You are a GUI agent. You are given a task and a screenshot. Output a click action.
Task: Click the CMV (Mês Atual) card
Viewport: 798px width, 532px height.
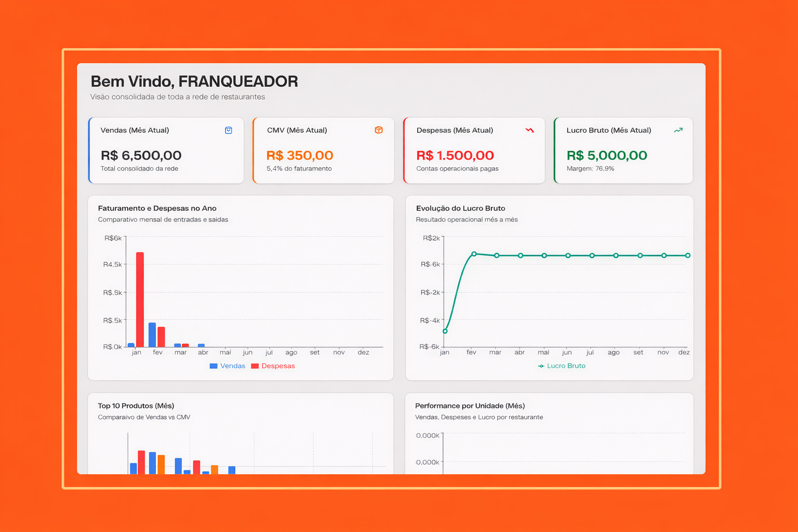[x=323, y=151]
